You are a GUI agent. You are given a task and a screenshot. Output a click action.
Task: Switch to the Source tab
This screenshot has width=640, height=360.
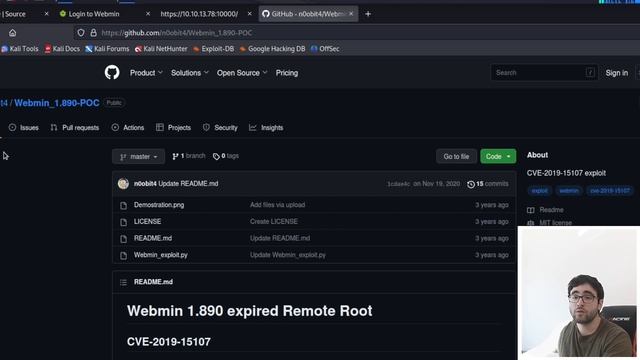tap(15, 14)
